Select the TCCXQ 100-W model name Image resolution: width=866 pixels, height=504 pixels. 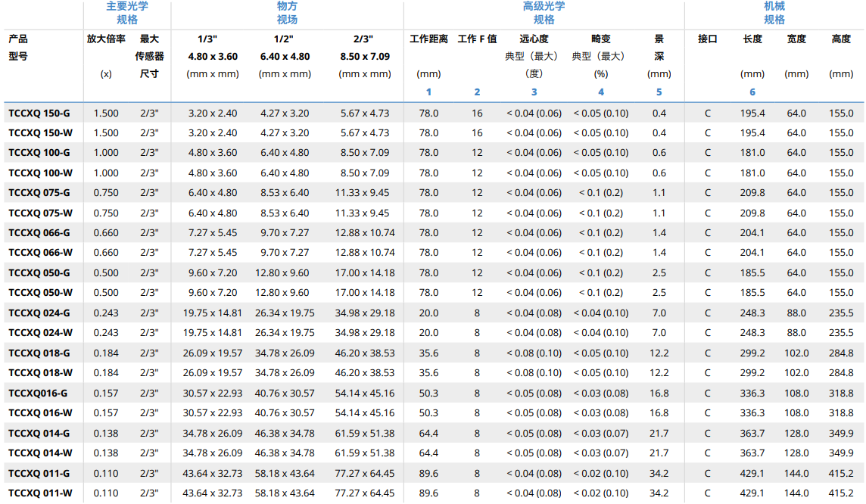41,173
